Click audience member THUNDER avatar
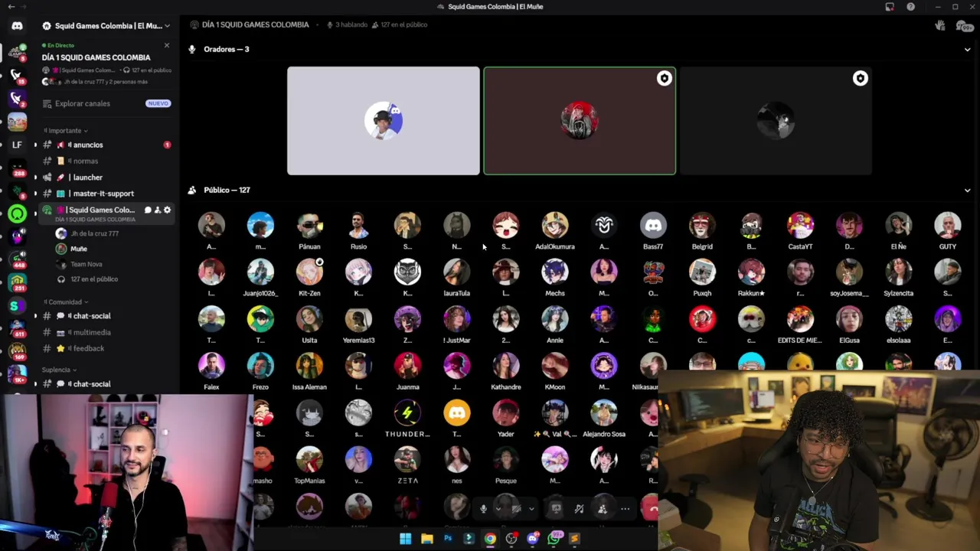980x551 pixels. coord(407,413)
